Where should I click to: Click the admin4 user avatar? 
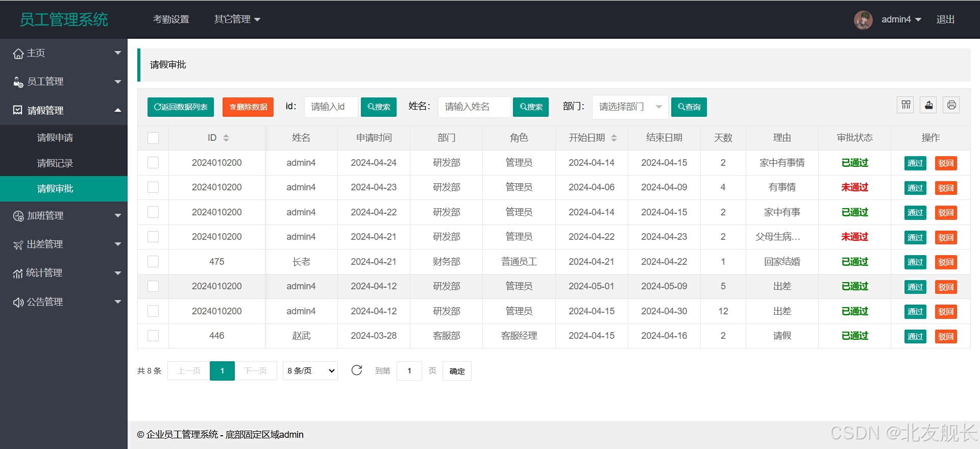coord(863,20)
